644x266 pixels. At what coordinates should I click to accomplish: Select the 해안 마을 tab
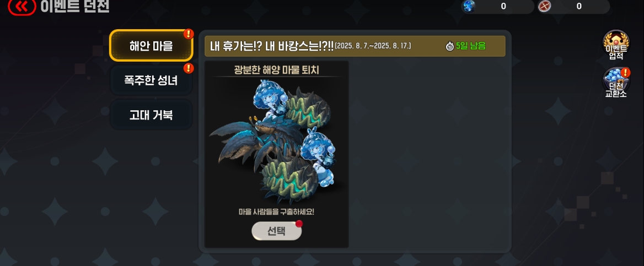click(x=151, y=46)
